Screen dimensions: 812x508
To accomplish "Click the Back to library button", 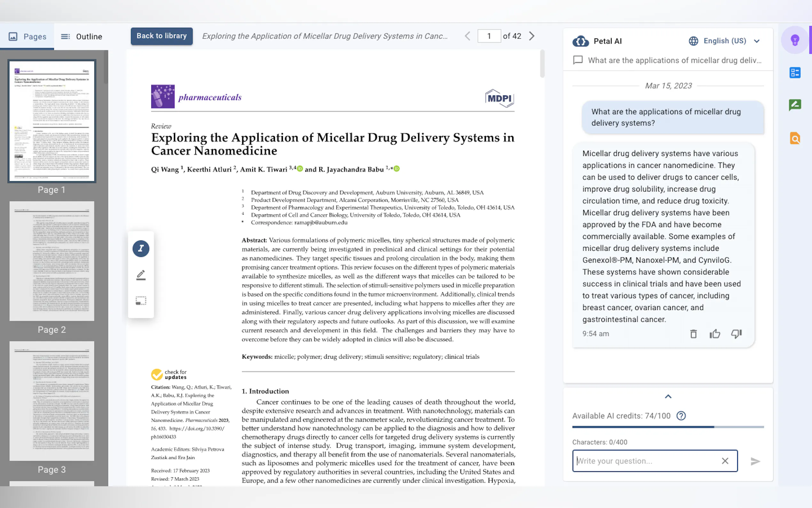I will tap(161, 36).
